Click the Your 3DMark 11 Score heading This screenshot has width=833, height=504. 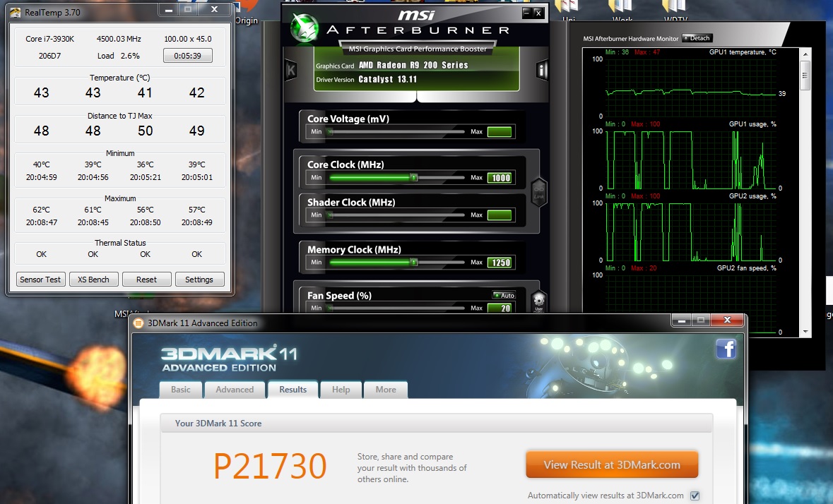coord(218,424)
